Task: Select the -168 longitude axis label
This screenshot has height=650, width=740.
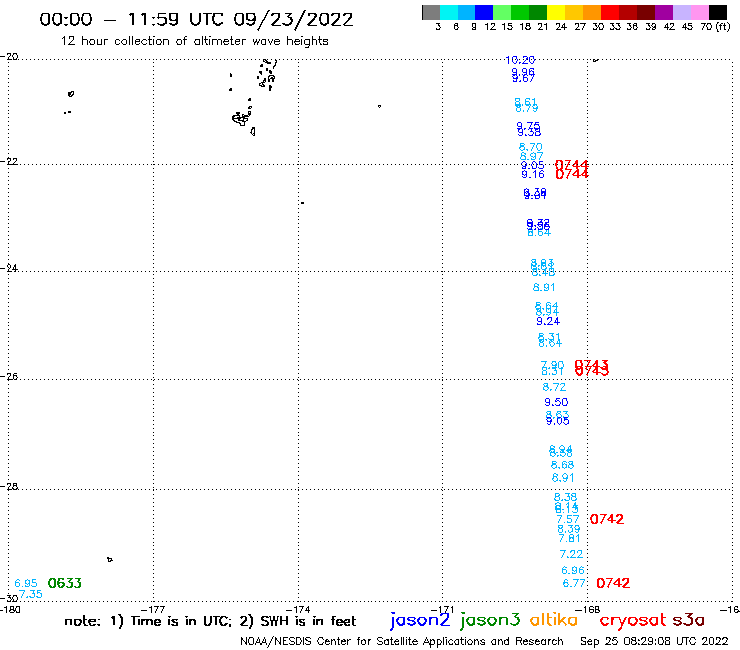Action: tap(588, 609)
